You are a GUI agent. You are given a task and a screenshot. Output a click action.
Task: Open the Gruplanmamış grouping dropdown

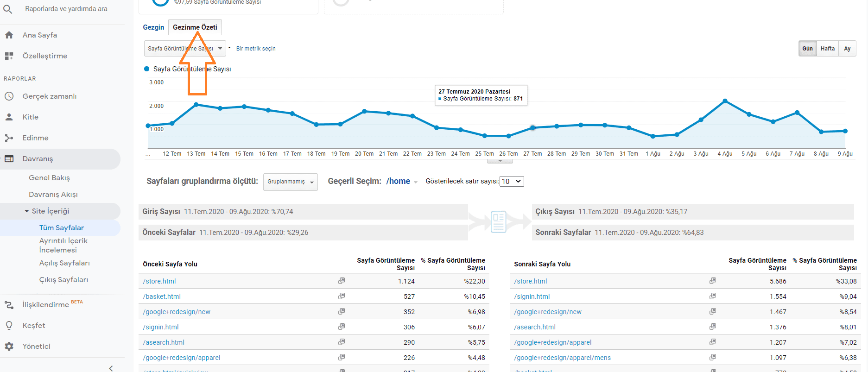290,182
